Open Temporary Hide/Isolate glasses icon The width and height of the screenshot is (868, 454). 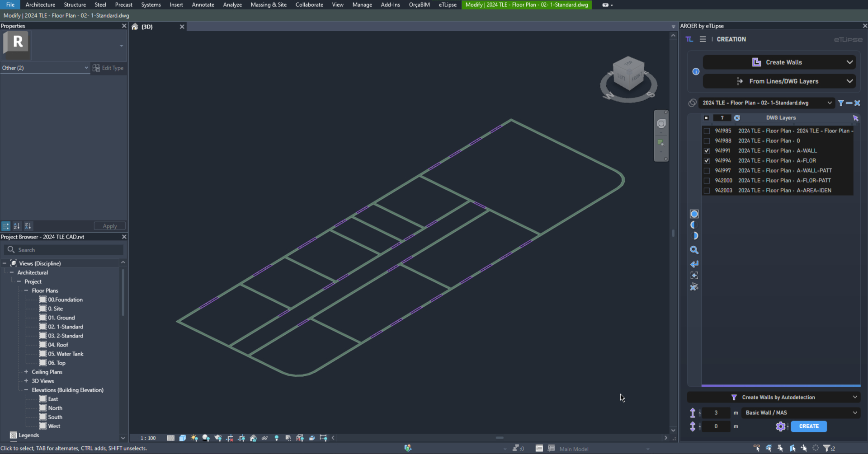click(x=265, y=438)
